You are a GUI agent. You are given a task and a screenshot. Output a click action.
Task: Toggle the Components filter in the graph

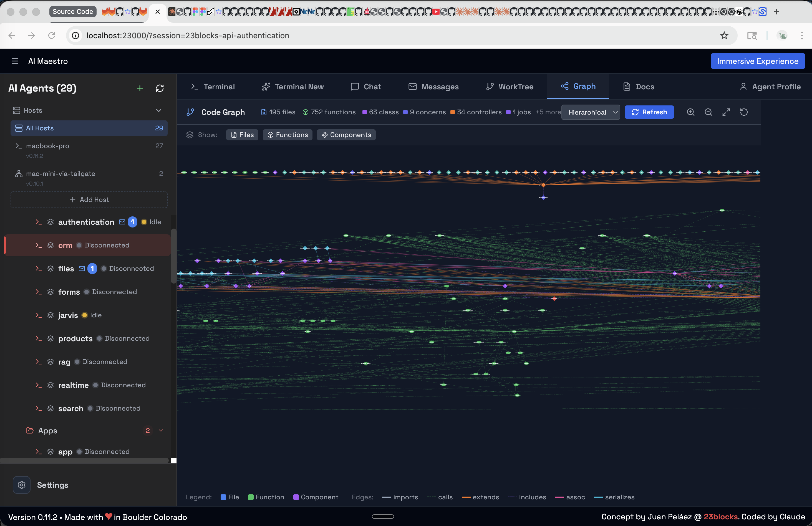[x=346, y=135]
